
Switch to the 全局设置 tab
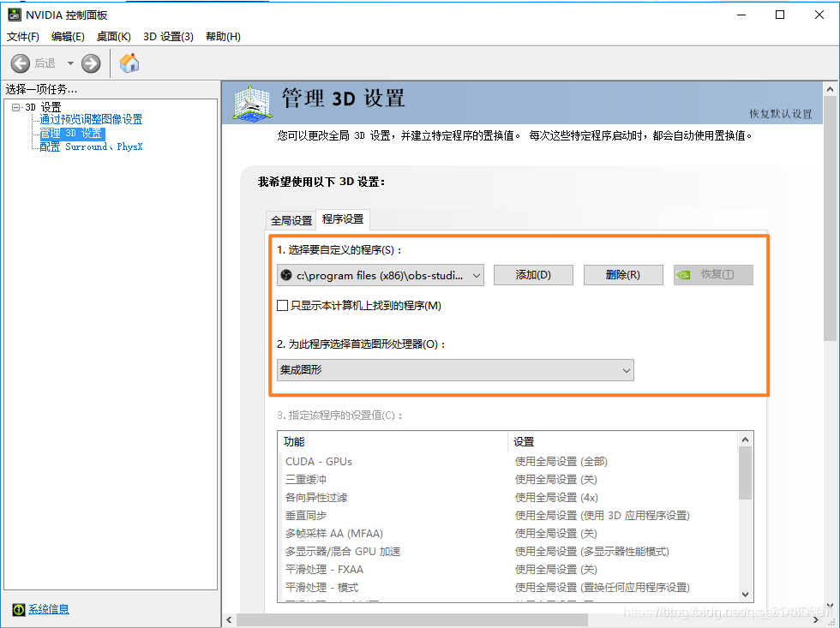[291, 220]
